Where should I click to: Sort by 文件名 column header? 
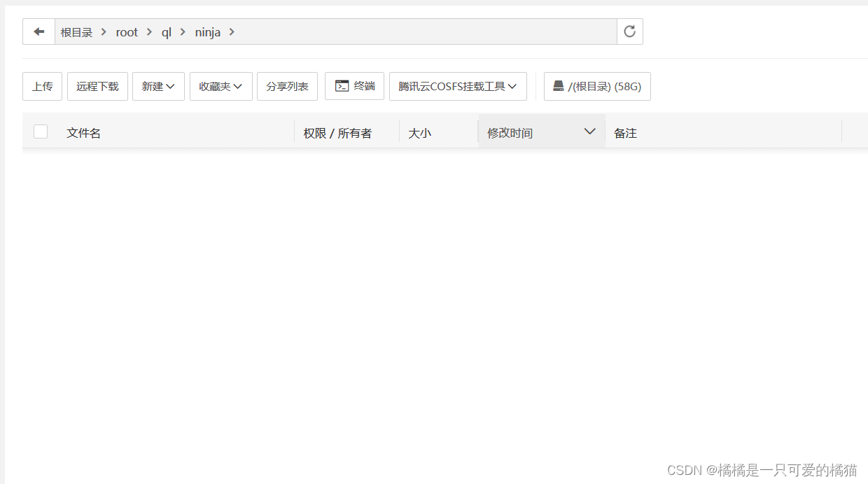click(83, 133)
